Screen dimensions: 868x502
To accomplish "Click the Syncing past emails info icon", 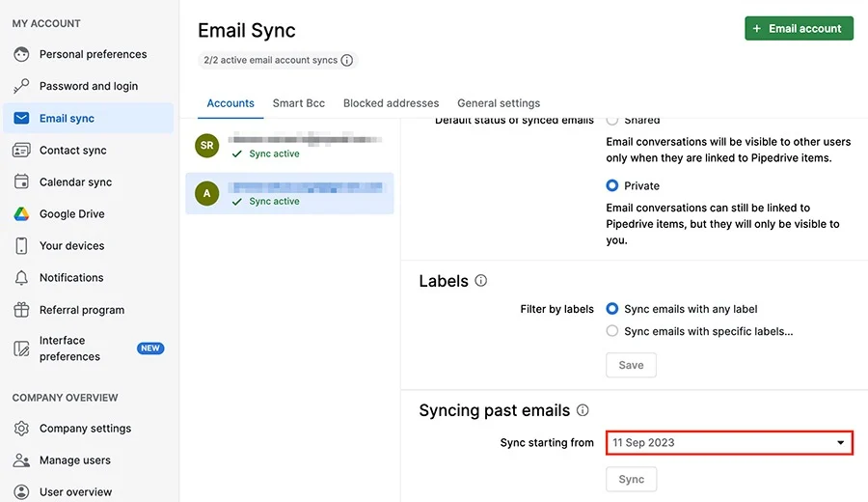I will click(583, 410).
